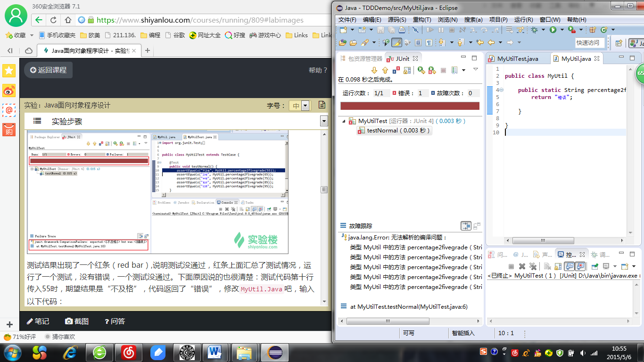Image resolution: width=644 pixels, height=362 pixels.
Task: Click Pin Console icon
Action: 594,266
